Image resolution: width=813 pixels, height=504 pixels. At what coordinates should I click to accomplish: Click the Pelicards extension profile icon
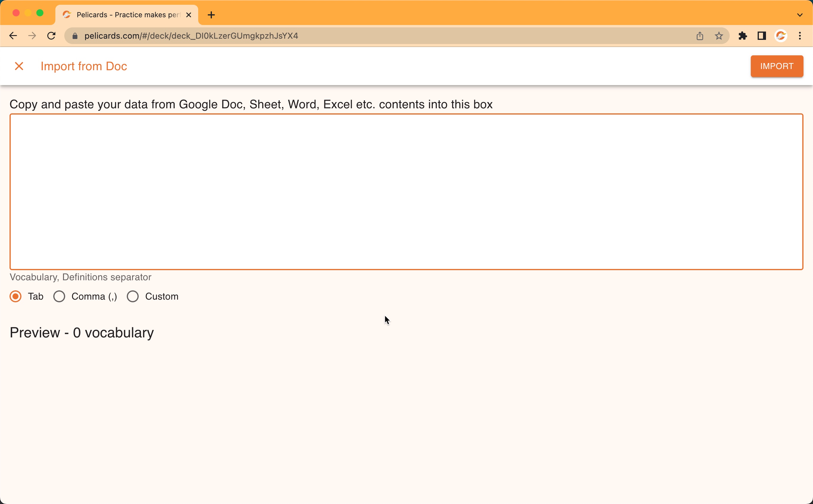(781, 36)
